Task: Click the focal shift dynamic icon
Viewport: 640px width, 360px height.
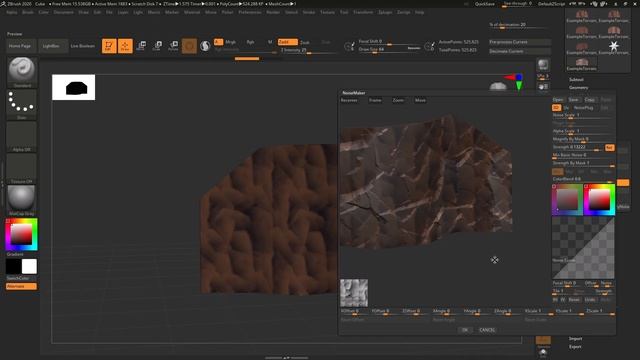Action: coord(349,46)
